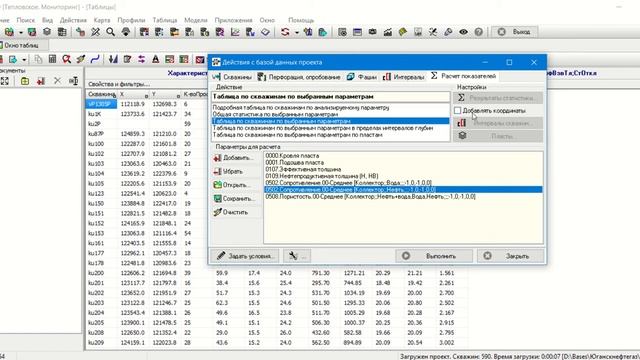This screenshot has width=640, height=360.
Task: Open dropdown arrow next to refresh icon
Action: 296,32
